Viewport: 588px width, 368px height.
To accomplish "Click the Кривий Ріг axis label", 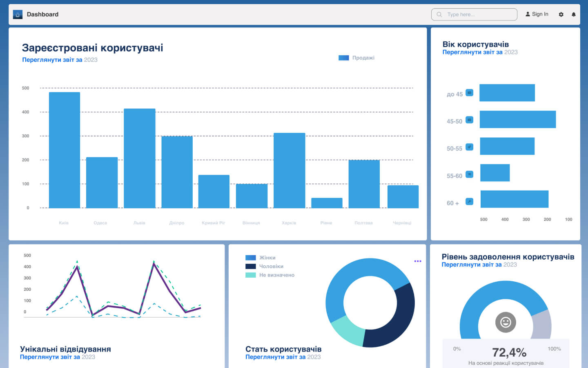I will pos(214,223).
